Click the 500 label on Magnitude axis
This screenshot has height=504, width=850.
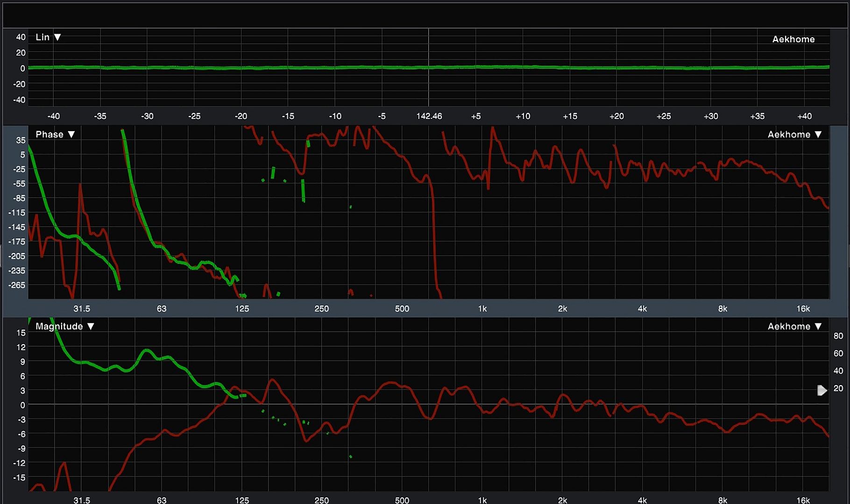[x=402, y=500]
